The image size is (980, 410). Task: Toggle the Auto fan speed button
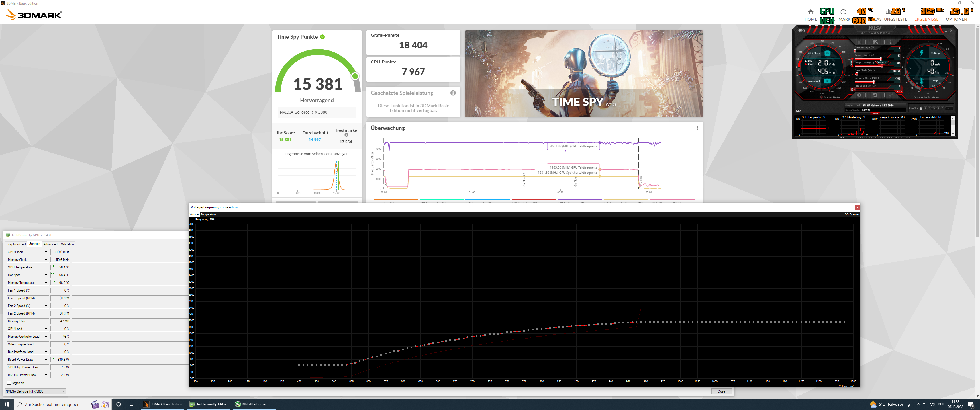[899, 92]
